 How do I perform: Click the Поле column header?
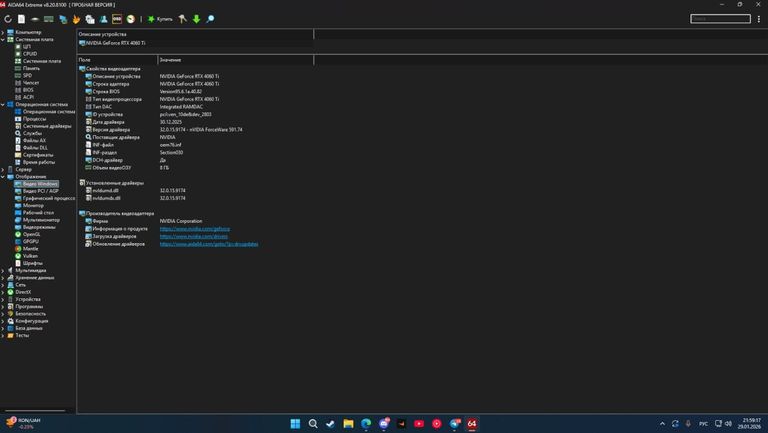pos(117,60)
